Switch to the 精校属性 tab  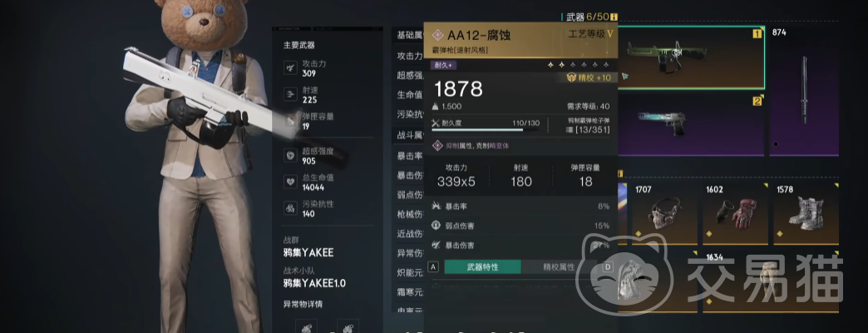click(x=559, y=267)
